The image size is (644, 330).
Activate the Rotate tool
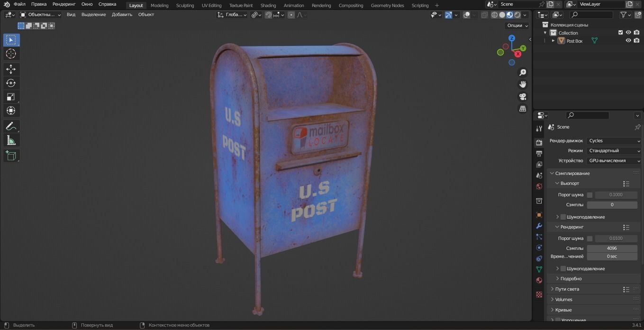[x=11, y=82]
